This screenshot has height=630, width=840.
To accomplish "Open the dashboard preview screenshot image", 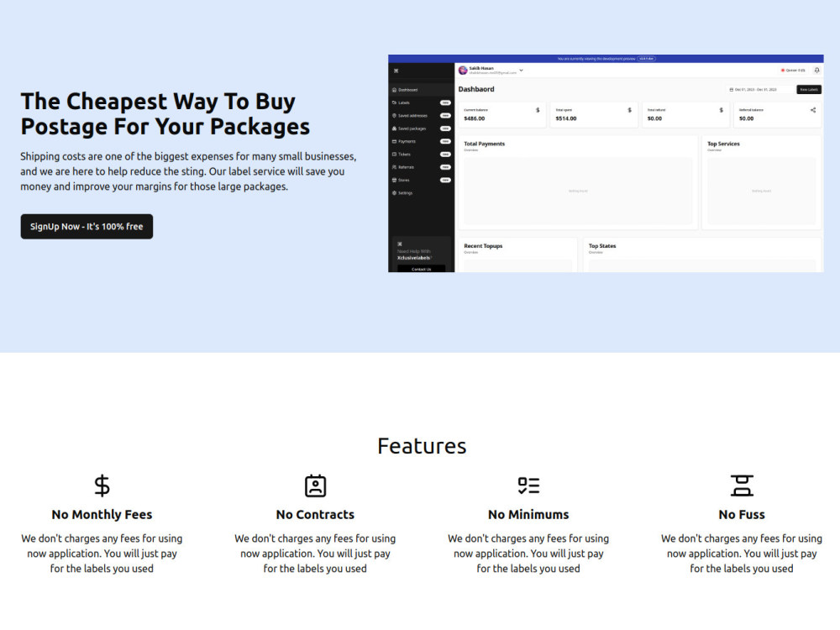I will click(606, 164).
